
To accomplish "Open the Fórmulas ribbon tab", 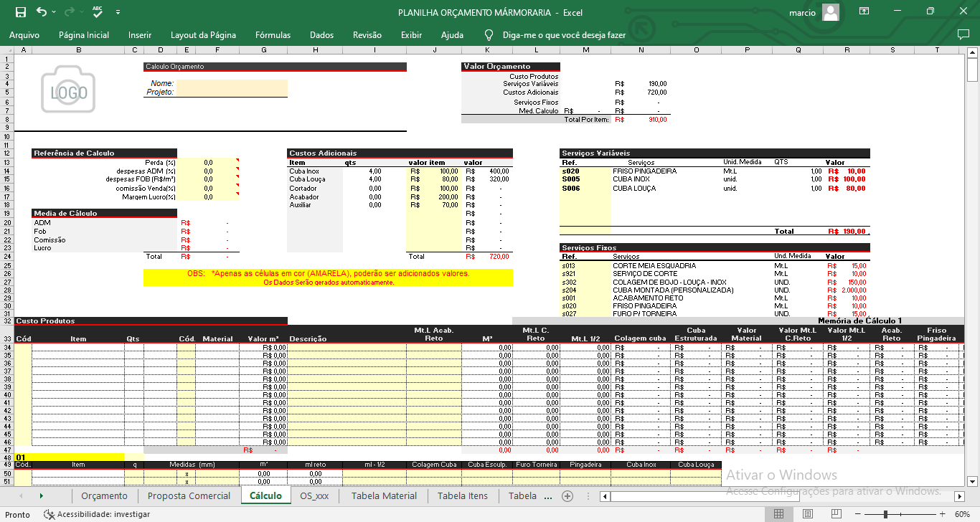I will pos(273,34).
